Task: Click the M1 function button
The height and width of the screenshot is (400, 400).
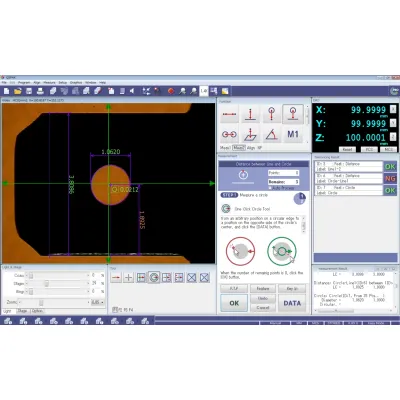Action: click(293, 134)
